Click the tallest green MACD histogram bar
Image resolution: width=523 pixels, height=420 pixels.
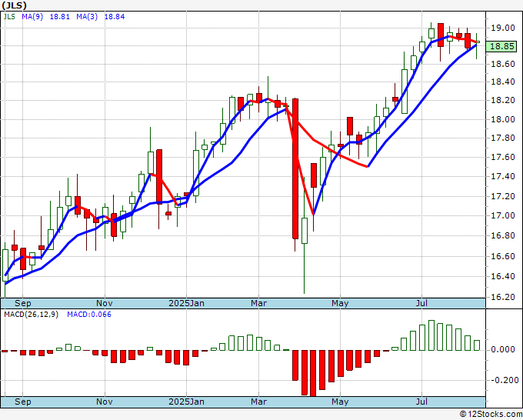(x=431, y=335)
